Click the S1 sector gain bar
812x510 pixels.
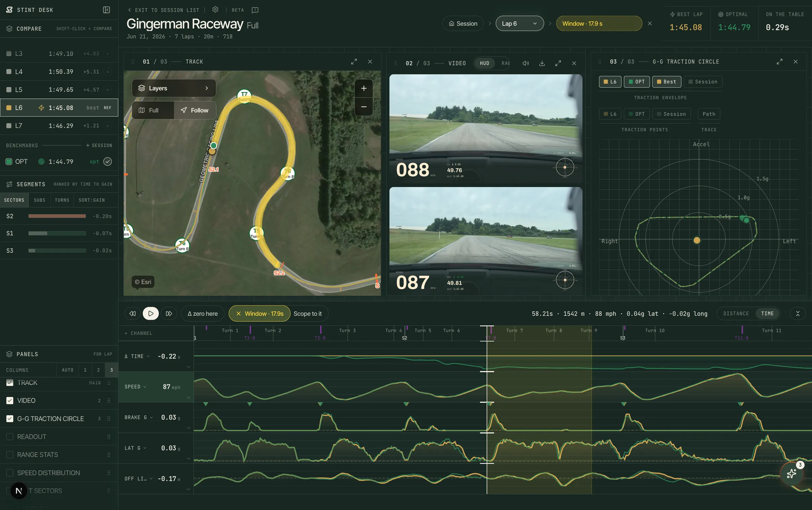[x=57, y=233]
